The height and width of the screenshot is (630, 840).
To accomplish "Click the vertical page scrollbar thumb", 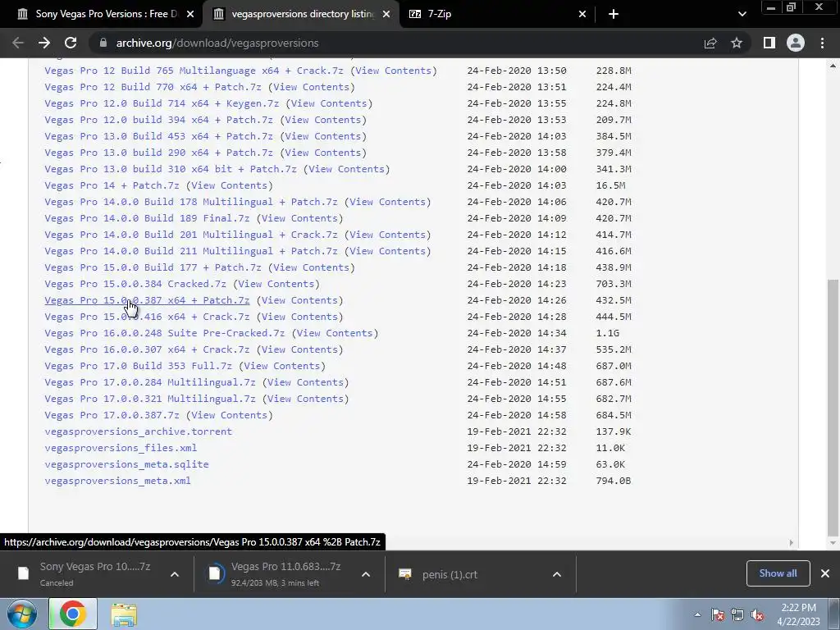I will click(x=833, y=407).
